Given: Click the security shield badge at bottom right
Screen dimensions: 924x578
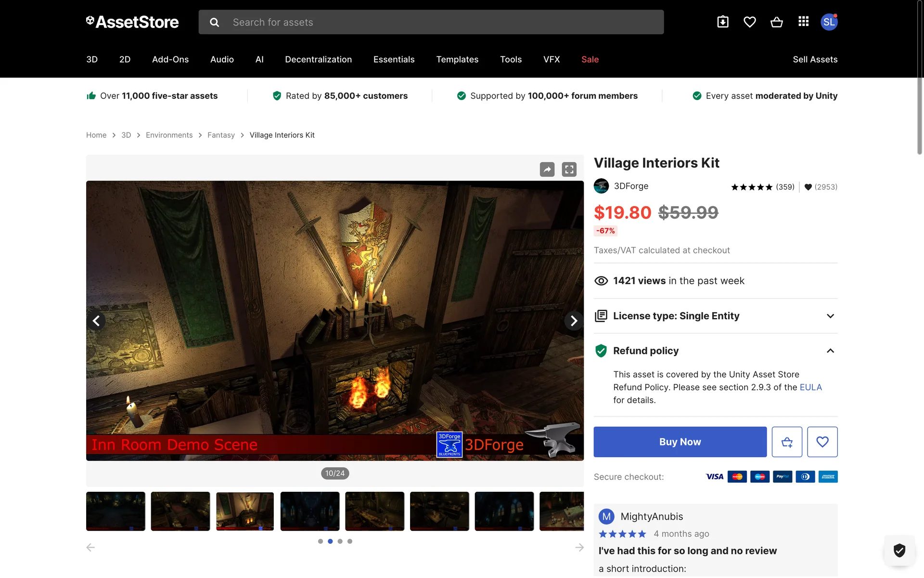Looking at the screenshot, I should click(899, 550).
